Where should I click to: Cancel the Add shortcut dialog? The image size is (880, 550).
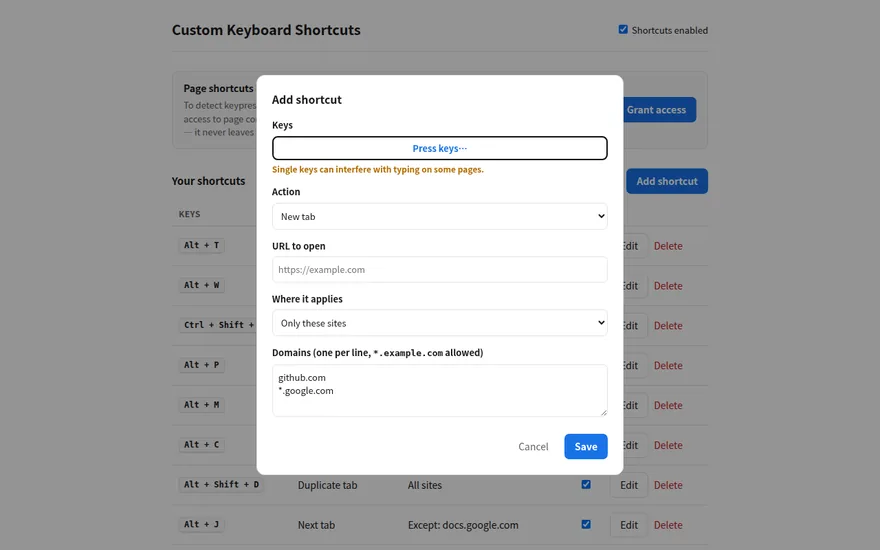click(x=533, y=446)
